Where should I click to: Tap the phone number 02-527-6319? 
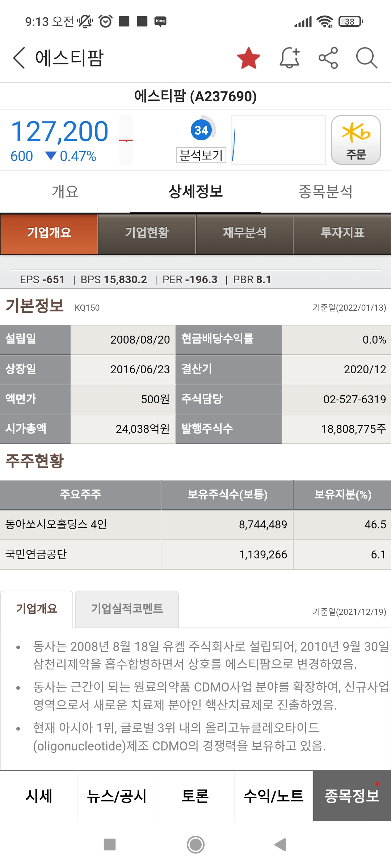coord(354,399)
